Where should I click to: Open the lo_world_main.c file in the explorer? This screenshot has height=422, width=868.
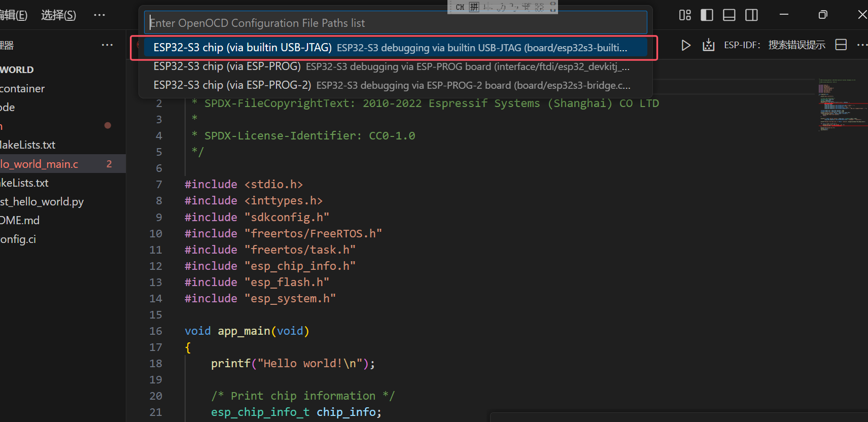click(x=63, y=164)
